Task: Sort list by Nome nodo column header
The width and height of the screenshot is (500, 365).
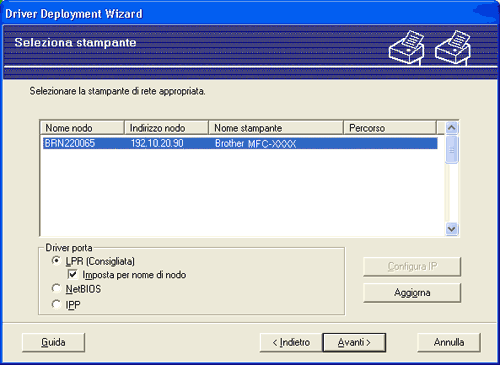Action: click(x=82, y=128)
